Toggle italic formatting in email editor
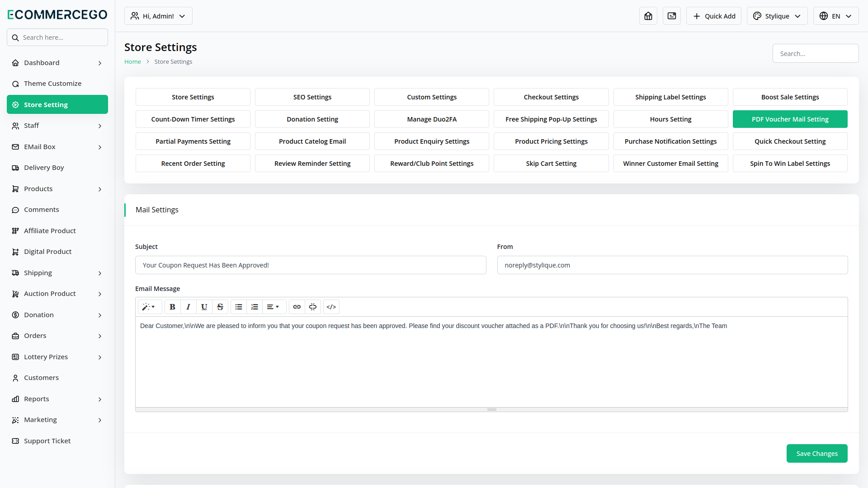 point(188,307)
